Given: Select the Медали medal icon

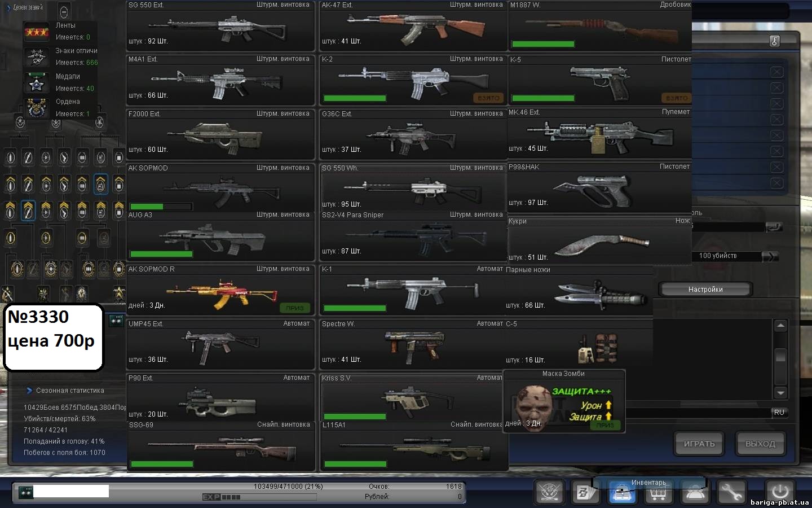Looking at the screenshot, I should coord(37,83).
